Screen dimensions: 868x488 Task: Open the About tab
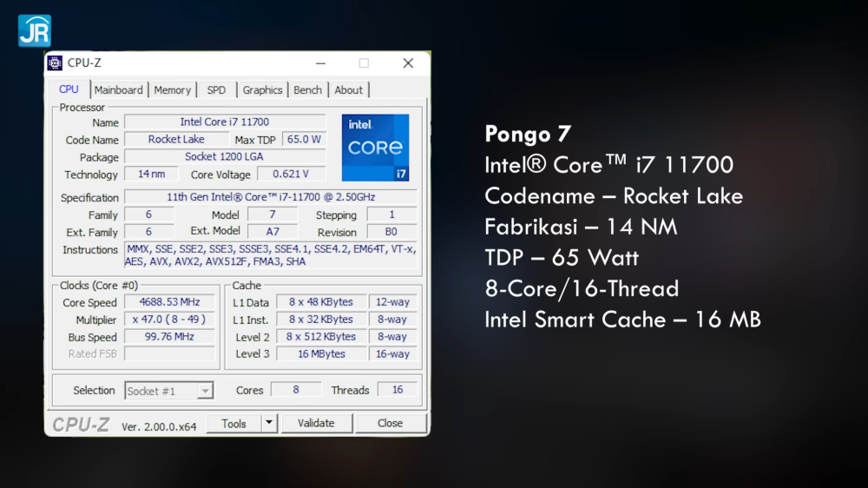tap(348, 89)
